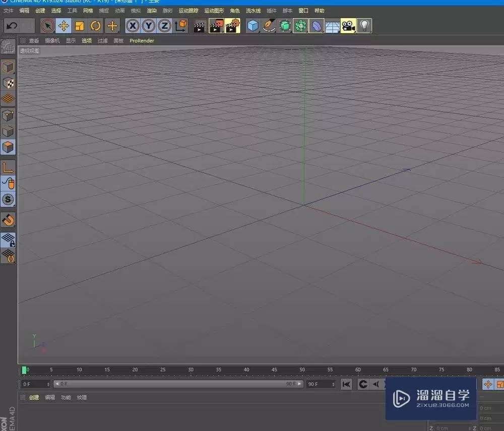Viewport: 504px width, 431px height.
Task: Click the 90 F field stepper arrows
Action: tap(333, 384)
